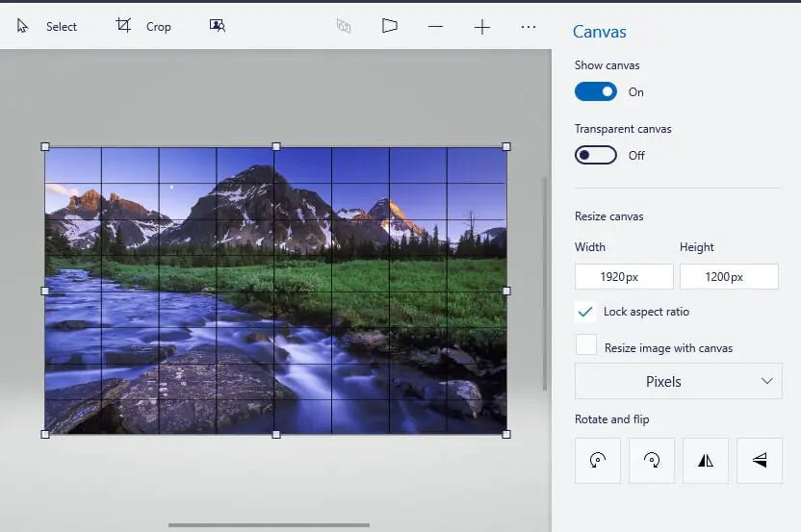Turn off the Show canvas toggle

[x=596, y=92]
